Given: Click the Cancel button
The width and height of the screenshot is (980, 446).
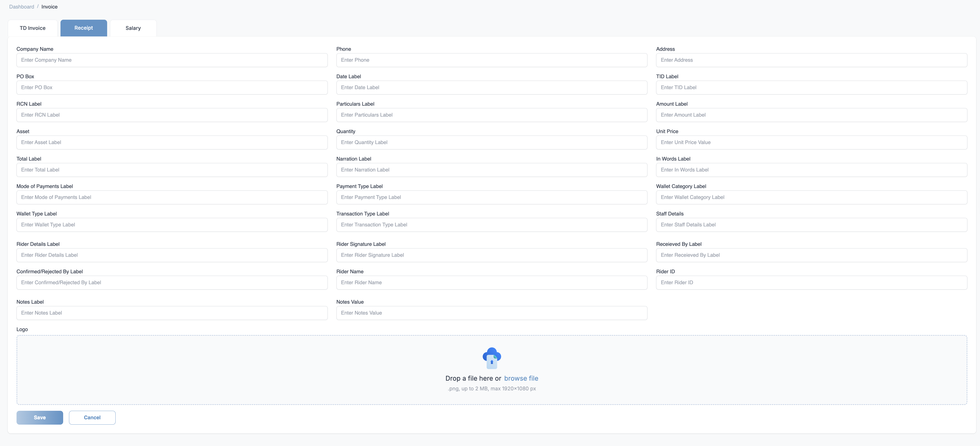Looking at the screenshot, I should pyautogui.click(x=92, y=418).
